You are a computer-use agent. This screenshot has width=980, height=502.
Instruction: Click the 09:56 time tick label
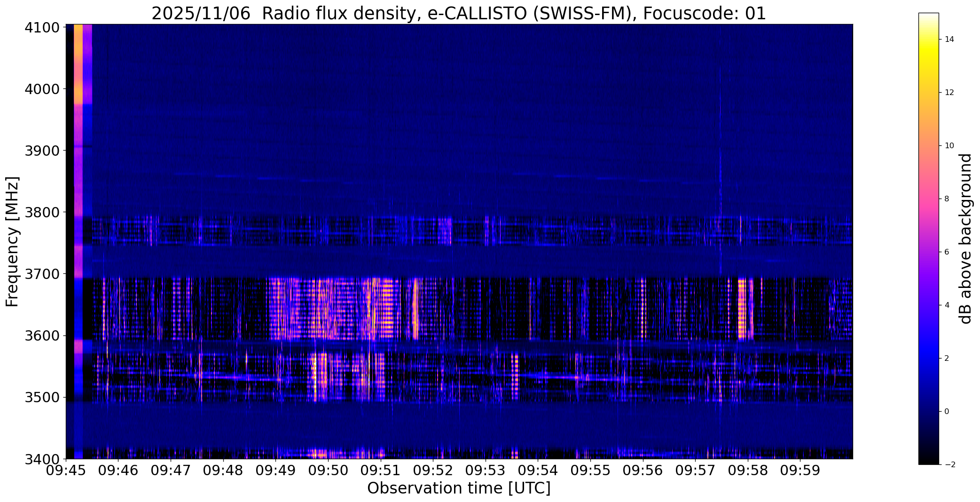coord(643,470)
